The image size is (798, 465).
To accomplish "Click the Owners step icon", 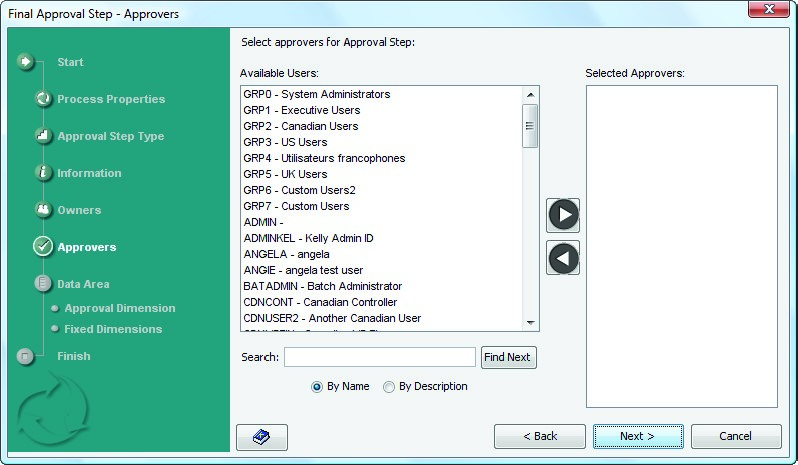I will pyautogui.click(x=43, y=210).
